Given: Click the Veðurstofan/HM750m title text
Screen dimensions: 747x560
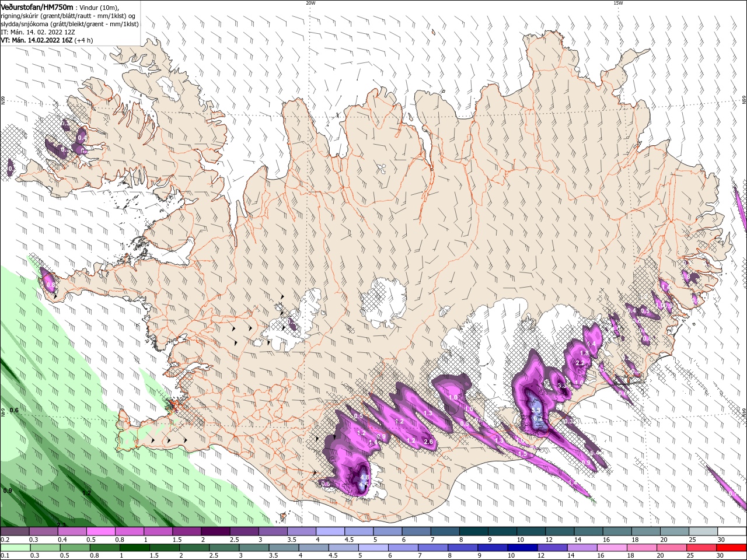Looking at the screenshot, I should pyautogui.click(x=37, y=6).
